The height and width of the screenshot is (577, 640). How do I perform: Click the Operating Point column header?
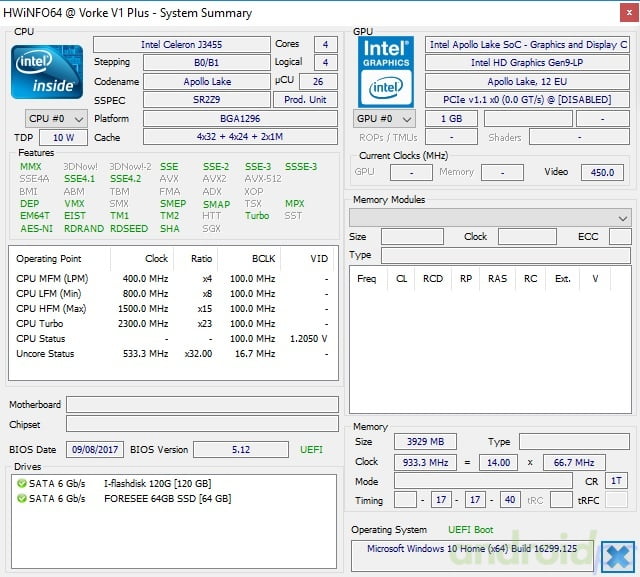[x=60, y=259]
